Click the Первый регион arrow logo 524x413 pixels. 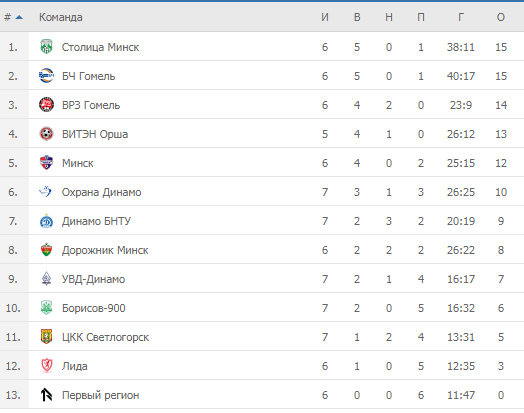[46, 395]
